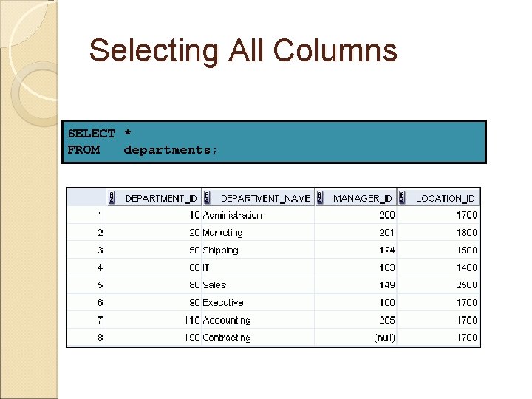Image resolution: width=532 pixels, height=399 pixels.
Task: Click department ID 20 cell
Action: point(154,233)
